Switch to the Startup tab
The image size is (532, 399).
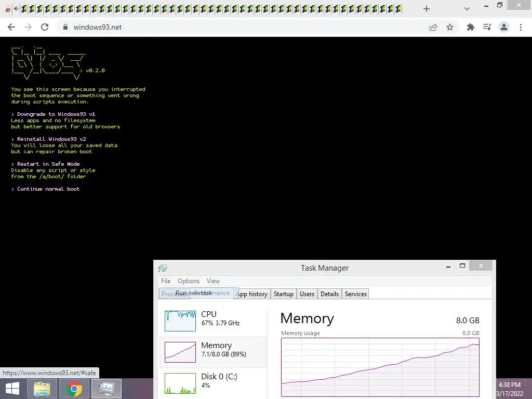pyautogui.click(x=283, y=294)
